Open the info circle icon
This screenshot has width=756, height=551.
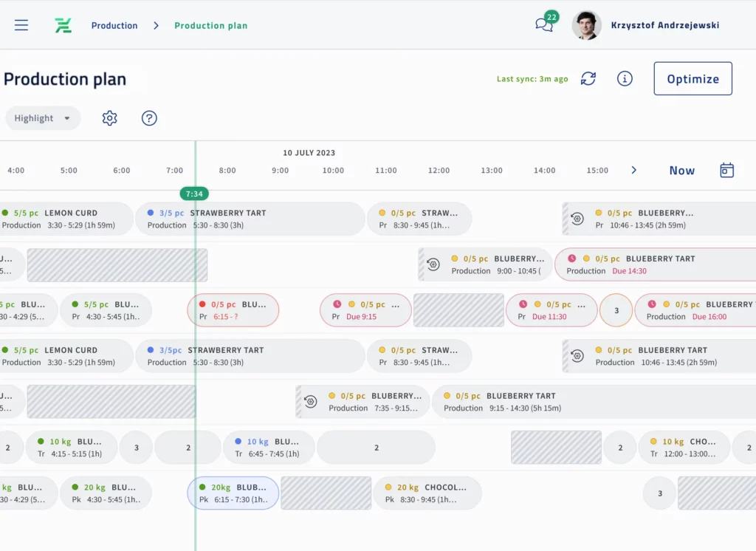click(x=625, y=79)
